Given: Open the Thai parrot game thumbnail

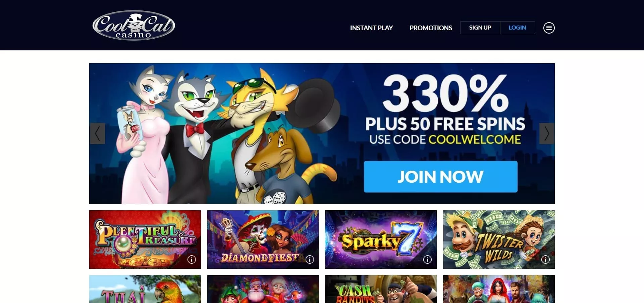Looking at the screenshot, I should click(x=145, y=289).
